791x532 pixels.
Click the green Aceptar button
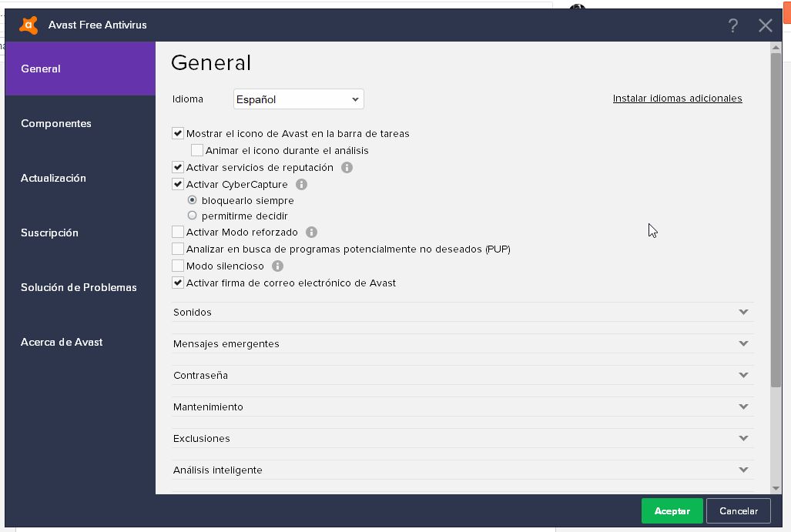click(x=672, y=511)
